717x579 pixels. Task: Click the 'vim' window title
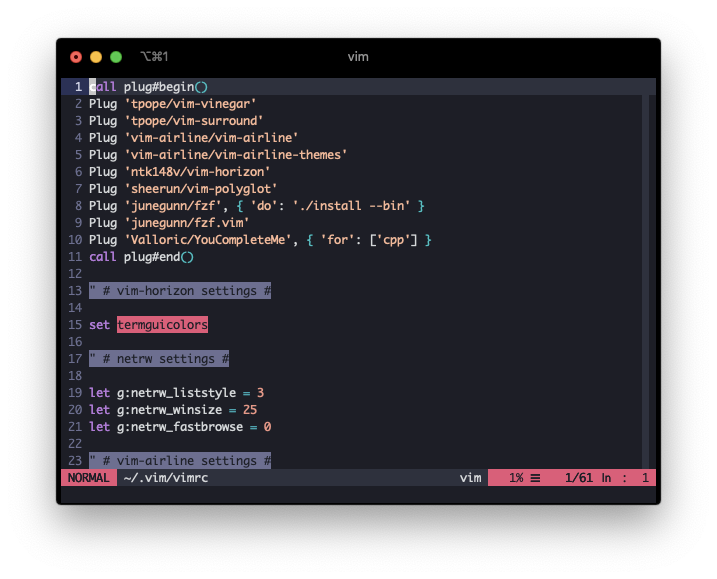coord(358,57)
